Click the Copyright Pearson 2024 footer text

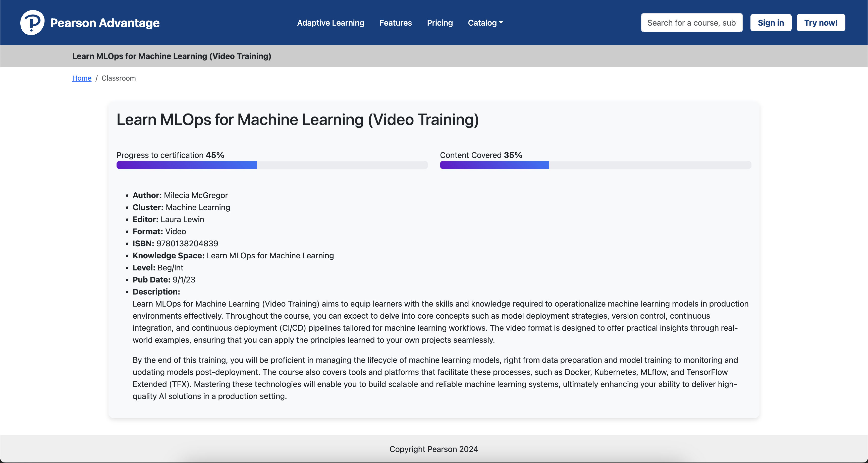pyautogui.click(x=433, y=449)
